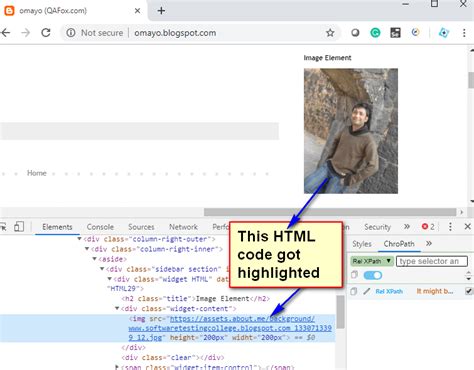The width and height of the screenshot is (474, 370).
Task: Click the gray circle extension icon
Action: [x=355, y=33]
